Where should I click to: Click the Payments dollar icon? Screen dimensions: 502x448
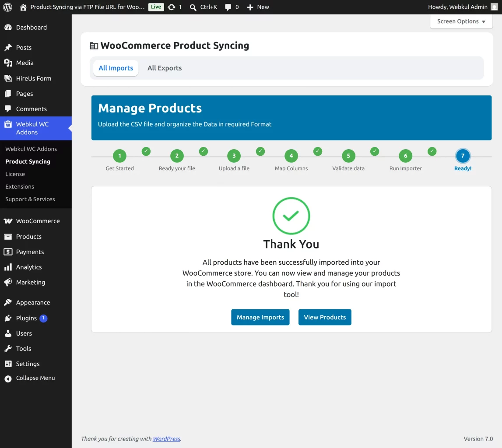(8, 252)
